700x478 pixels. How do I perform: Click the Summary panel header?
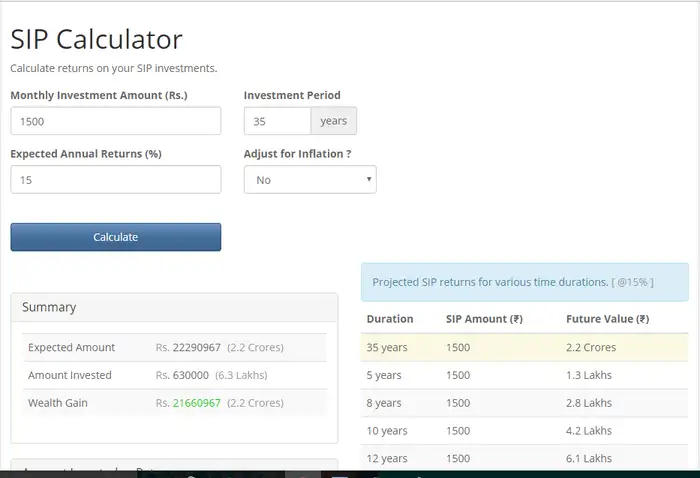click(x=174, y=307)
